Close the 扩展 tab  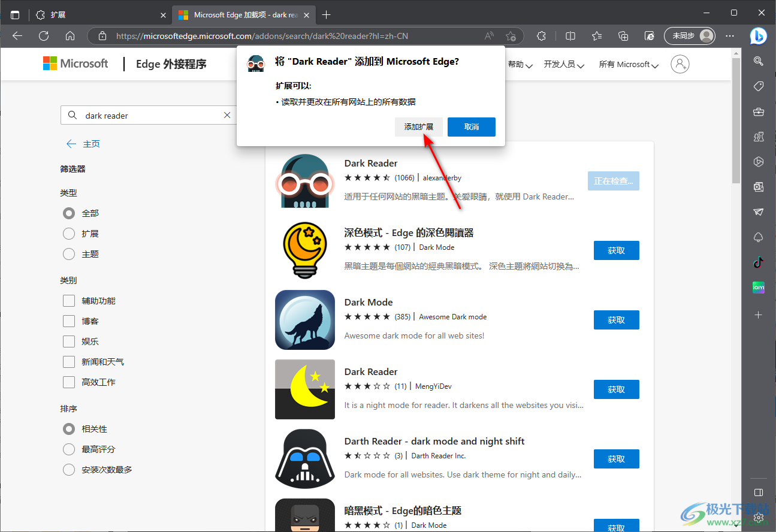[x=163, y=15]
